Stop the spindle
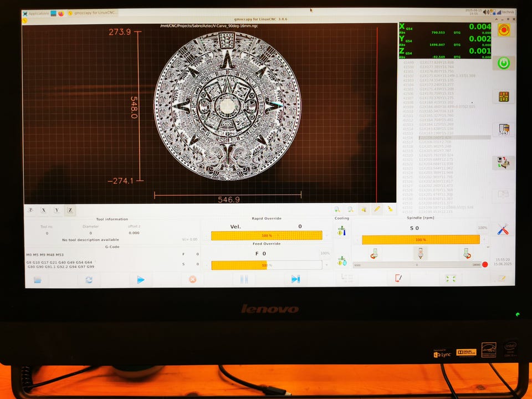The width and height of the screenshot is (532, 399). coord(421,253)
